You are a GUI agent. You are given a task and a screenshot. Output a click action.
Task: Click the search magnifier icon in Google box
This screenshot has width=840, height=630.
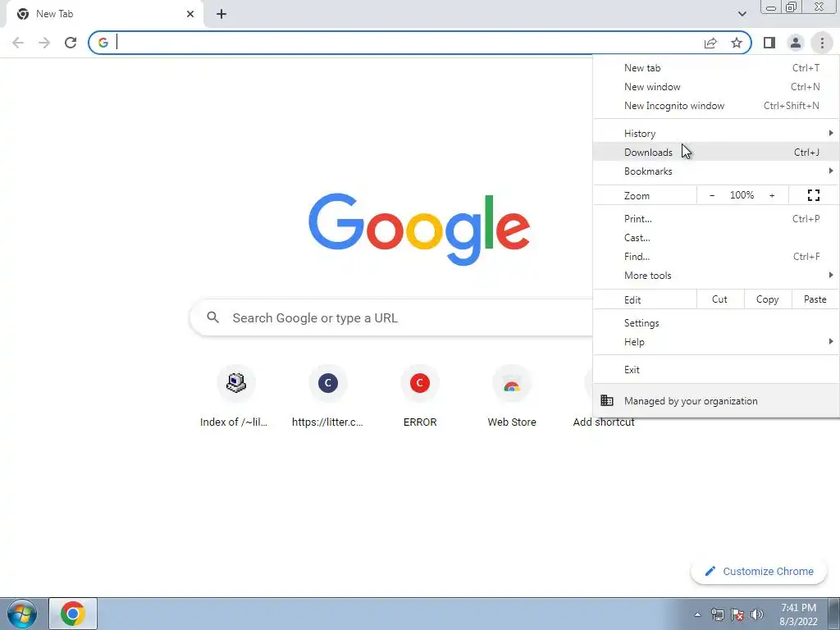click(212, 317)
